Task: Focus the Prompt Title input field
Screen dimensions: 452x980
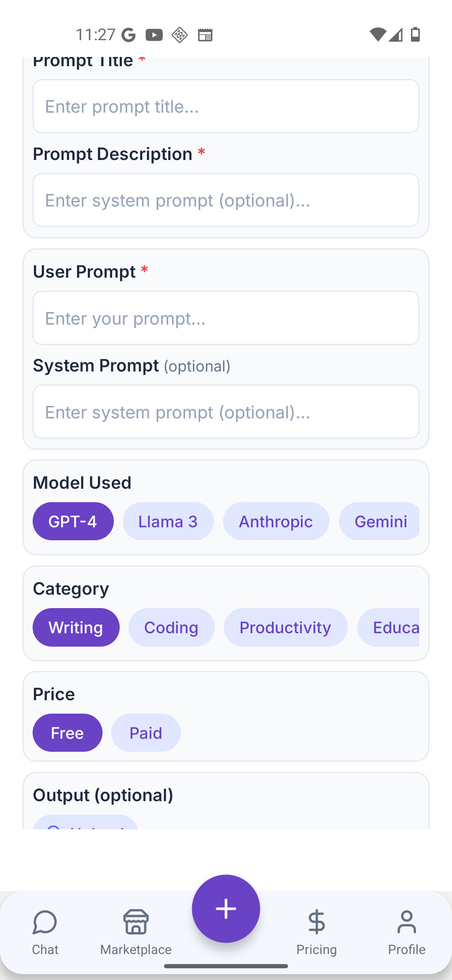Action: pos(226,106)
